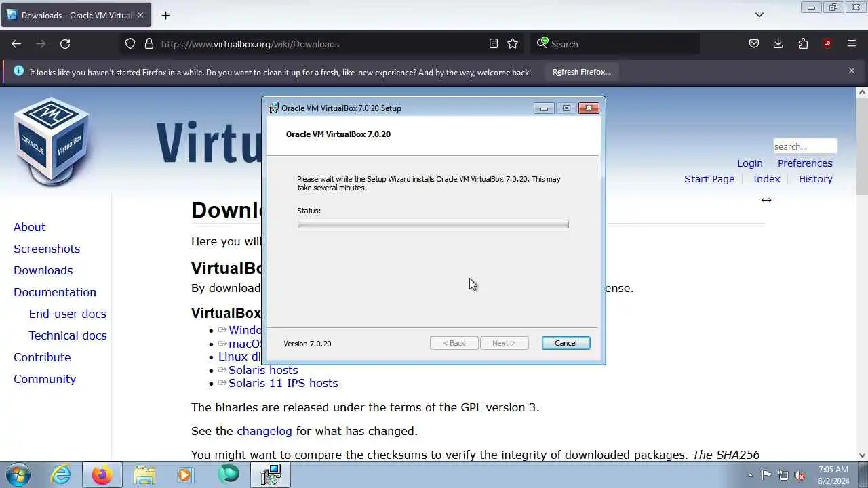This screenshot has width=868, height=488.
Task: Open Firefox downloads panel arrow
Action: pos(778,44)
